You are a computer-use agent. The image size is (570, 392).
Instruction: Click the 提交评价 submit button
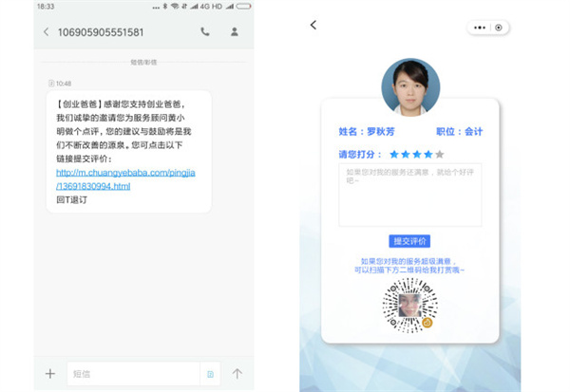click(x=409, y=241)
